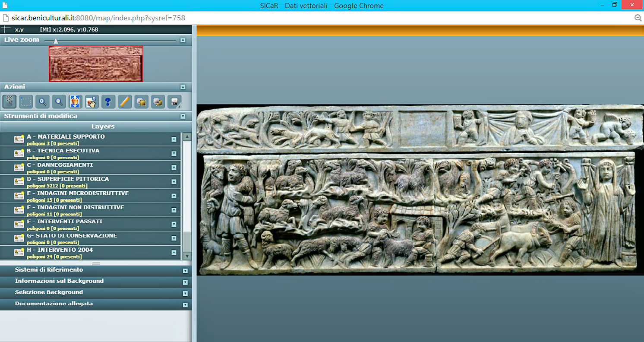644x342 pixels.
Task: Choose the dotted rectangle selection tool
Action: pyautogui.click(x=26, y=102)
